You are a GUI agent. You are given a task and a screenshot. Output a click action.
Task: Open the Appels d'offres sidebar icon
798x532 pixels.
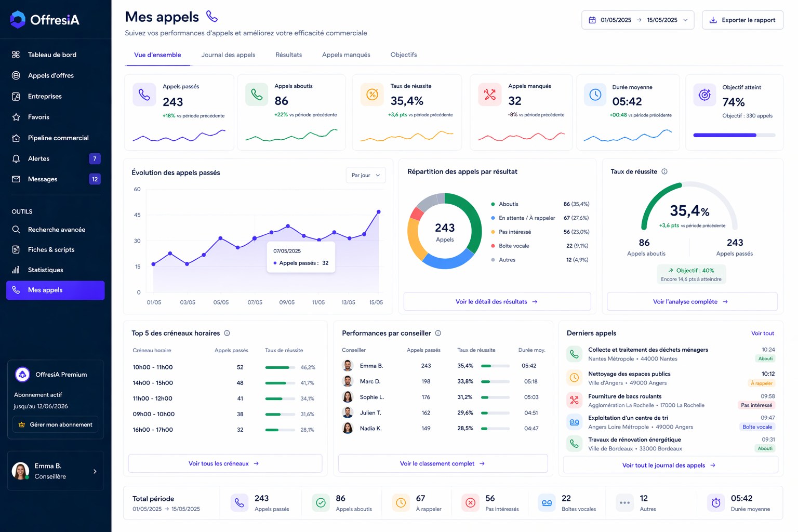16,75
